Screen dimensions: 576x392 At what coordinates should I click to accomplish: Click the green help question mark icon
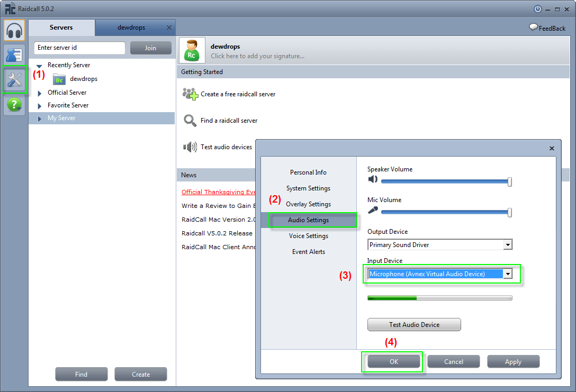14,105
